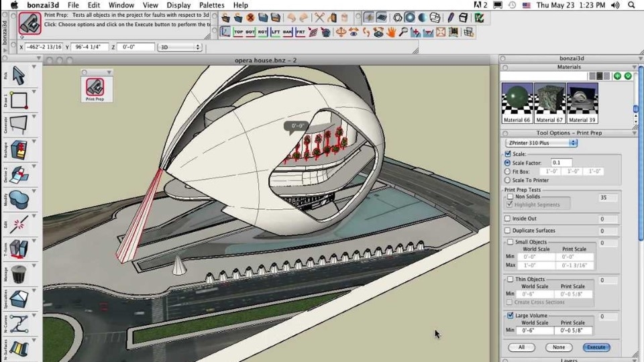Click the All button

click(x=522, y=347)
